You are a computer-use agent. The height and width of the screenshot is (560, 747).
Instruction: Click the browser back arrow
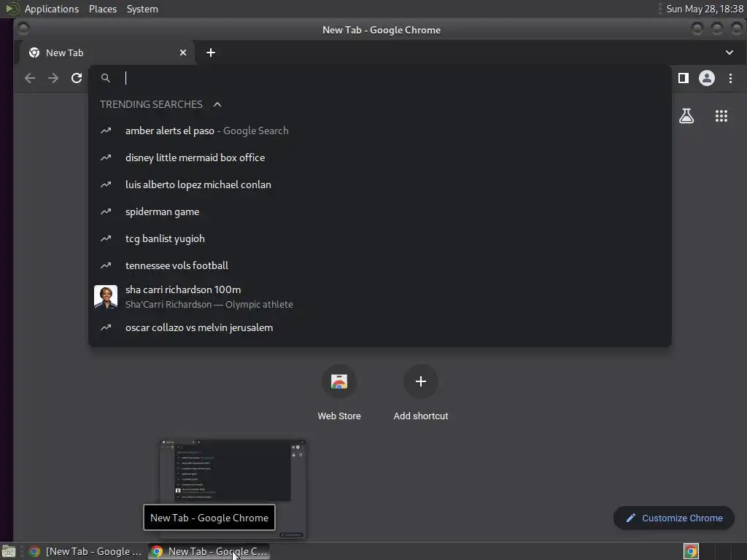(x=30, y=78)
